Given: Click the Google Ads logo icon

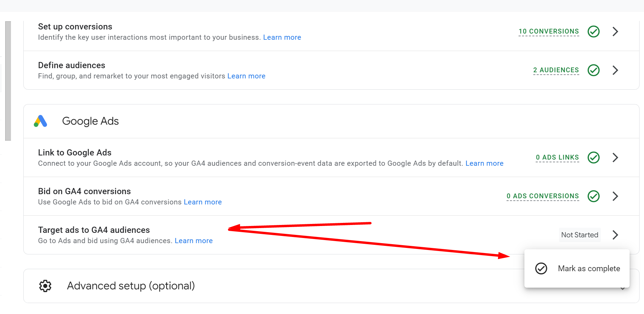Looking at the screenshot, I should (x=40, y=121).
